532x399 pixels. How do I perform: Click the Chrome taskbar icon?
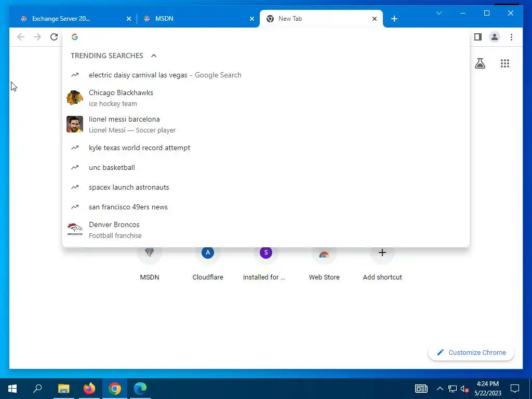(115, 389)
